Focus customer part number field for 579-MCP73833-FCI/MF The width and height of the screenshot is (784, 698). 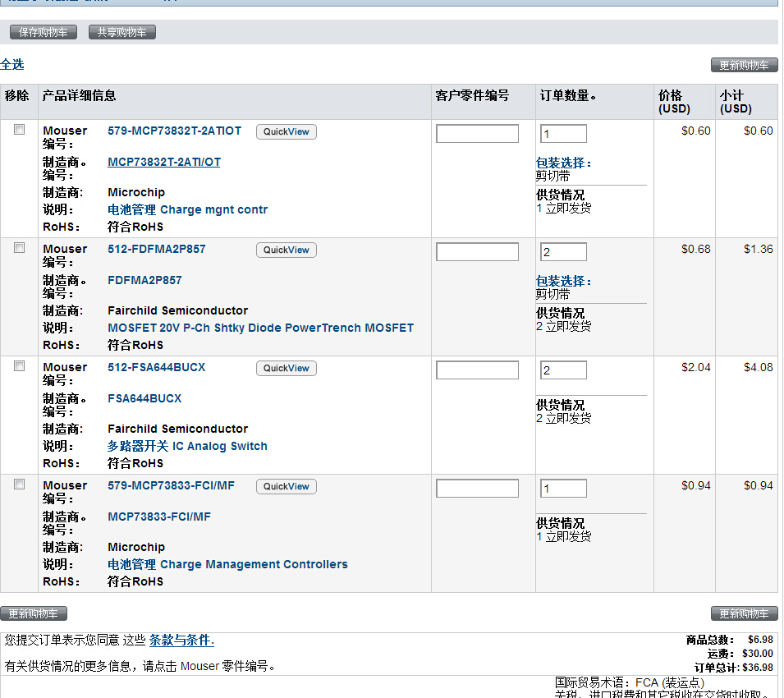pos(478,488)
